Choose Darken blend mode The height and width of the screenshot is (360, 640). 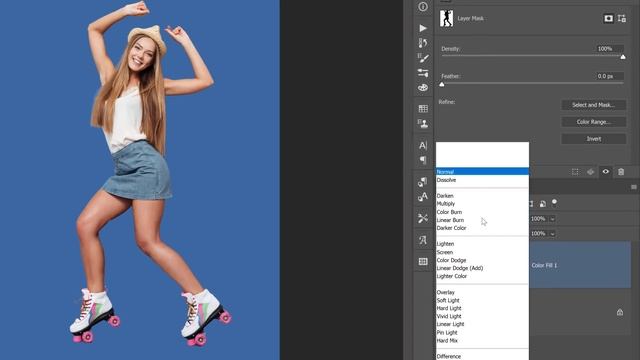[482, 196]
